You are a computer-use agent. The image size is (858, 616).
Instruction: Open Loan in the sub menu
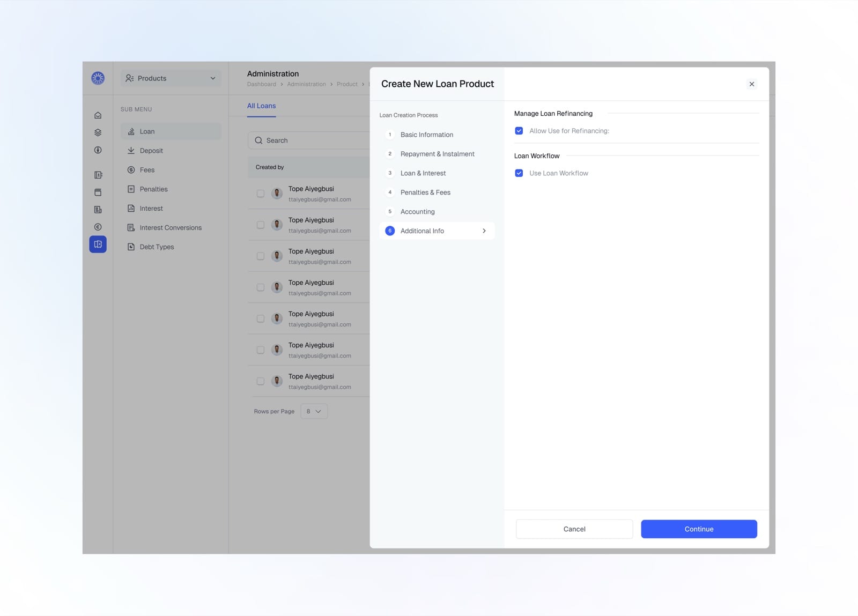(171, 131)
